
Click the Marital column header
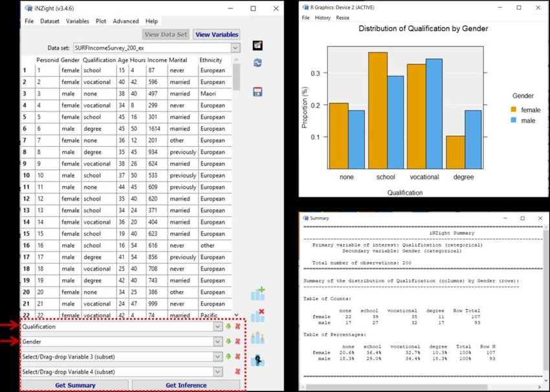178,60
